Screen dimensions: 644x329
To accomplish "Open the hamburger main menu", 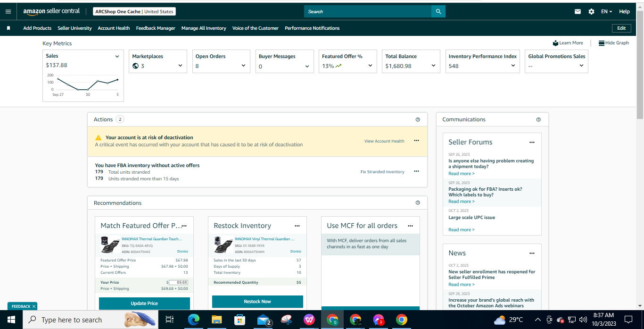I will pos(8,11).
